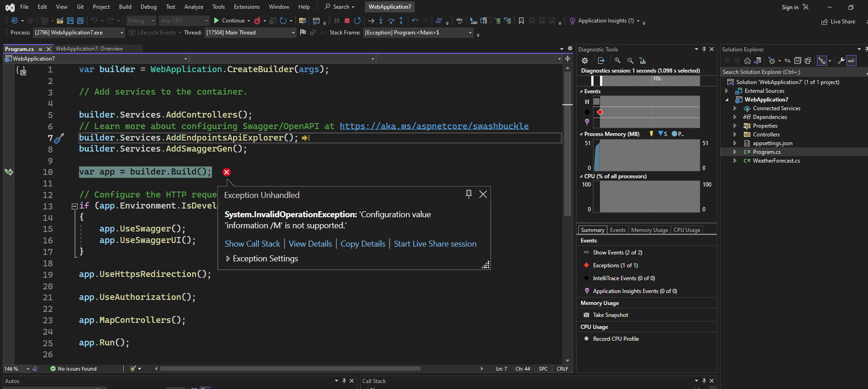Image resolution: width=868 pixels, height=389 pixels.
Task: Click the Break All pause icon in toolbar
Action: (x=337, y=21)
